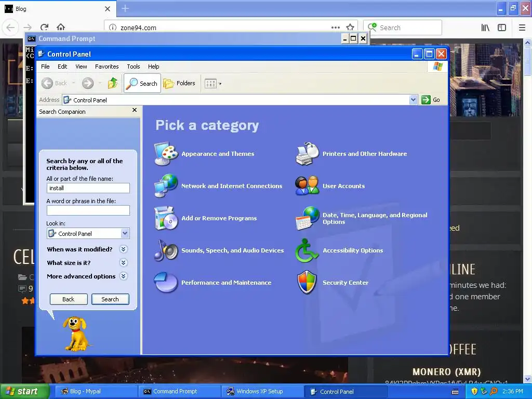Image resolution: width=532 pixels, height=399 pixels.
Task: Close the Search Companion pane
Action: 135,110
